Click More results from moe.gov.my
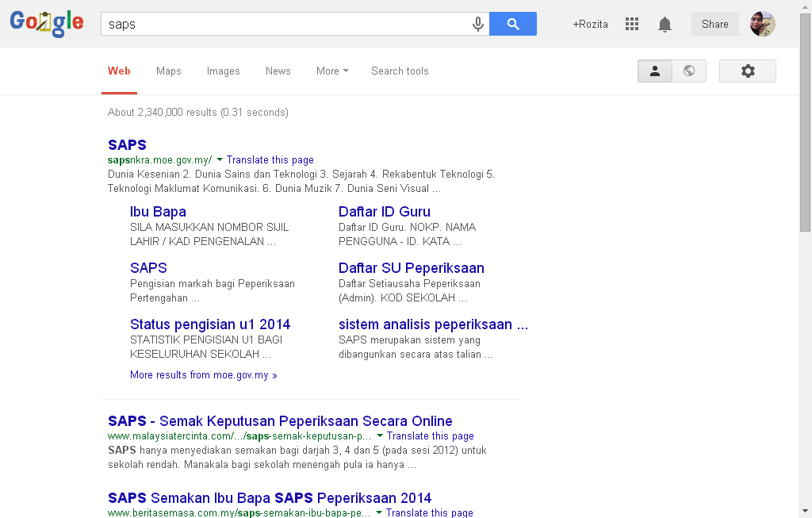The height and width of the screenshot is (518, 812). pos(204,375)
